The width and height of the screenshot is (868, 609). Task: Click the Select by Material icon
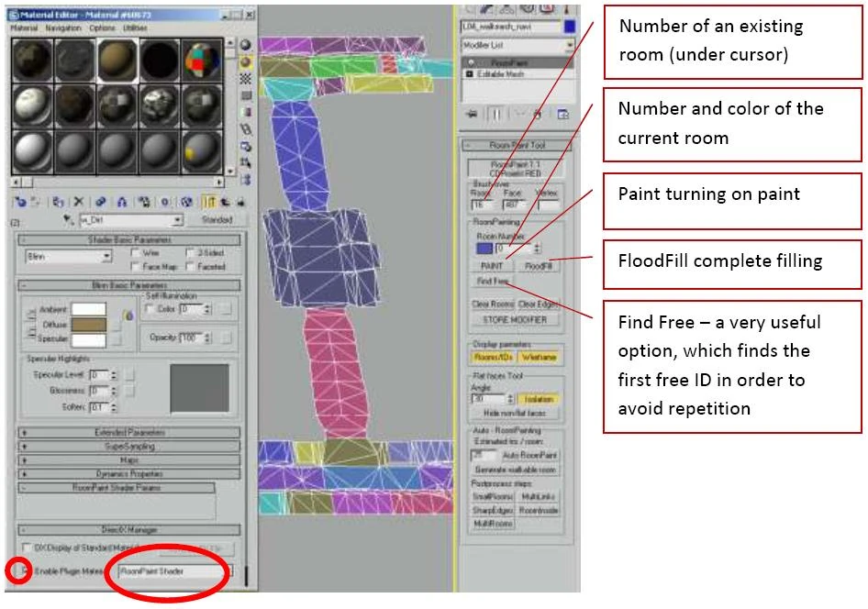tap(245, 162)
